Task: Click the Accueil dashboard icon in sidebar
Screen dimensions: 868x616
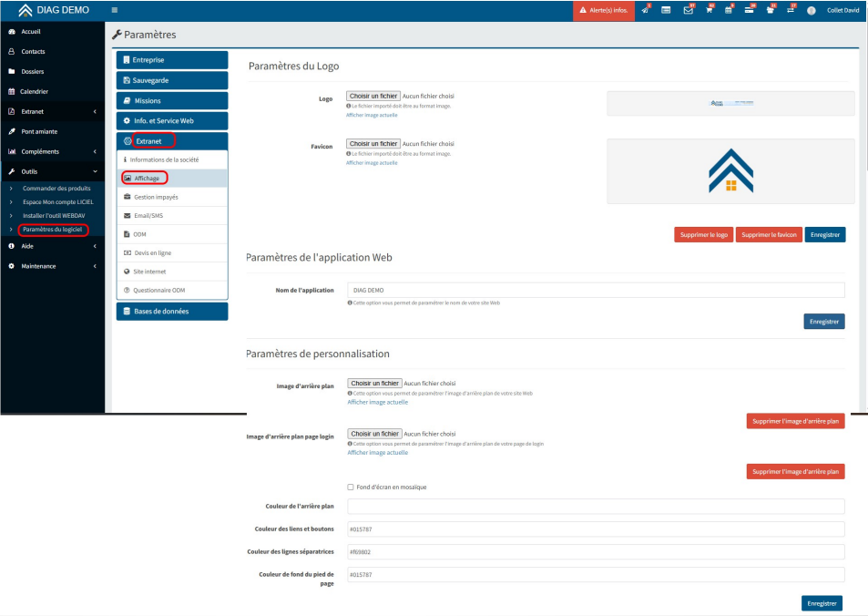Action: coord(11,31)
